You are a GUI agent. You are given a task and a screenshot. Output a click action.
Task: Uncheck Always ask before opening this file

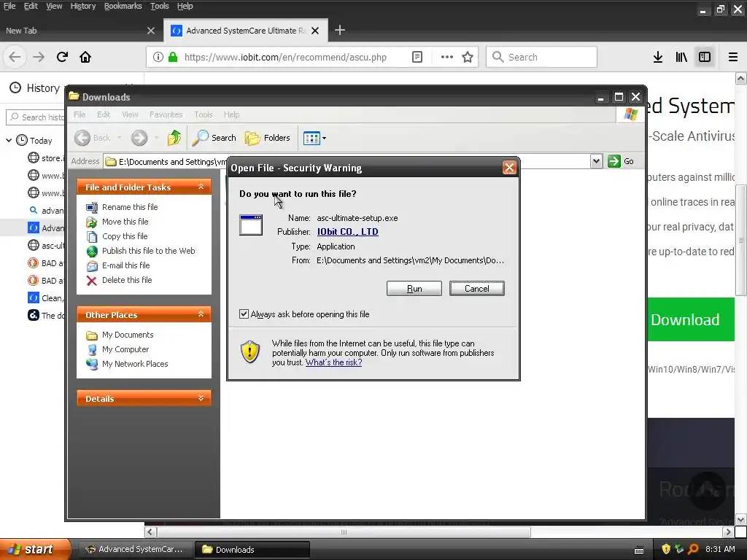tap(244, 314)
